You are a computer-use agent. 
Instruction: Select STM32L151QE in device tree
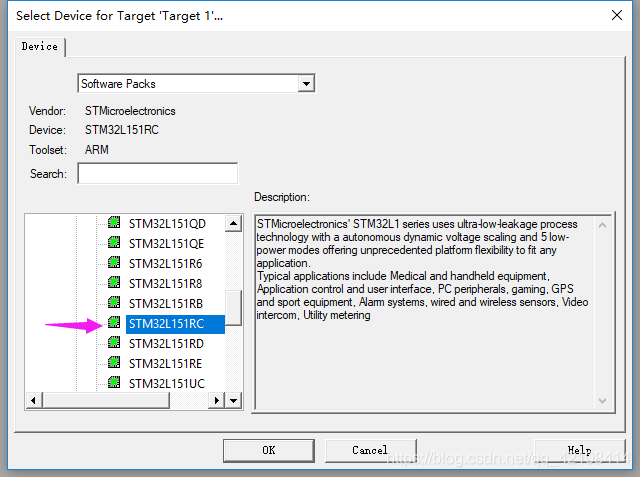coord(166,244)
